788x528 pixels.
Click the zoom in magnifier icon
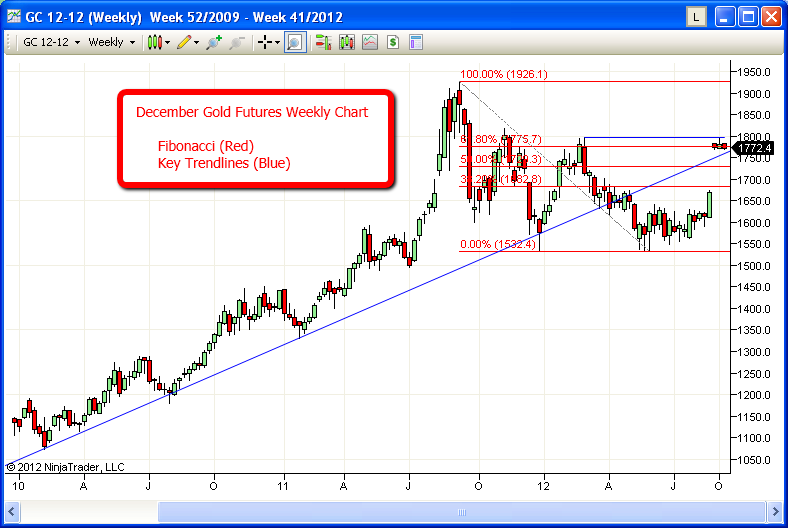coord(213,42)
